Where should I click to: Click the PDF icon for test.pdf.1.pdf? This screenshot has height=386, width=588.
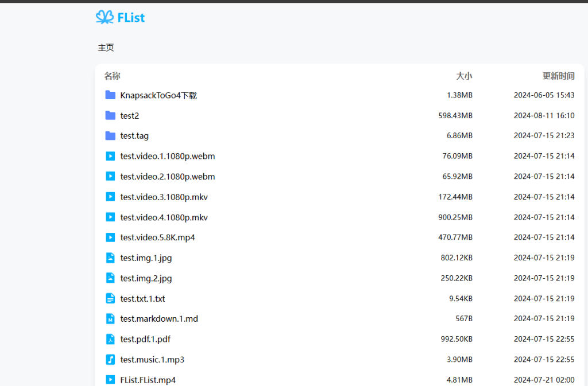pos(110,339)
